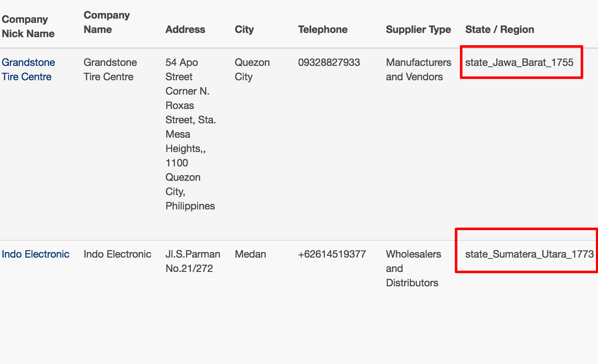Click the phone number +62614519377
The width and height of the screenshot is (598, 364).
[x=332, y=254]
